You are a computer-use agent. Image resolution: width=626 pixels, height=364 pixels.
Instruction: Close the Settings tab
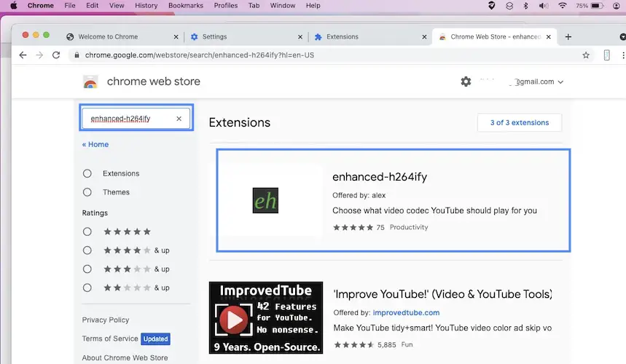[x=300, y=36]
